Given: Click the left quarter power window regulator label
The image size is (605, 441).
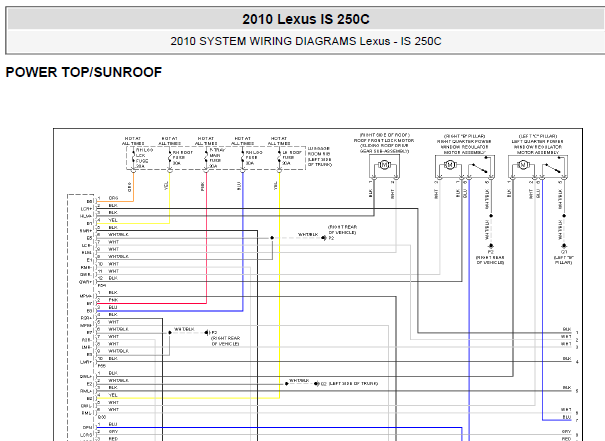Looking at the screenshot, I should tap(537, 144).
